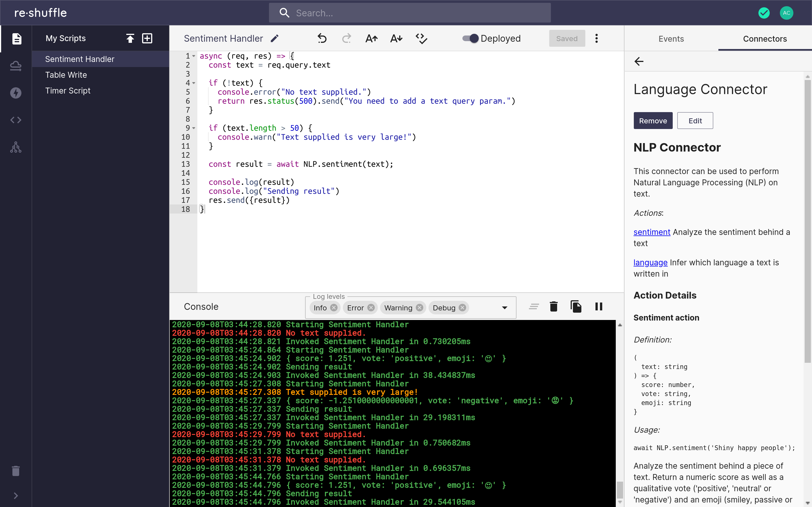
Task: Upload a script via upload icon
Action: coord(130,39)
